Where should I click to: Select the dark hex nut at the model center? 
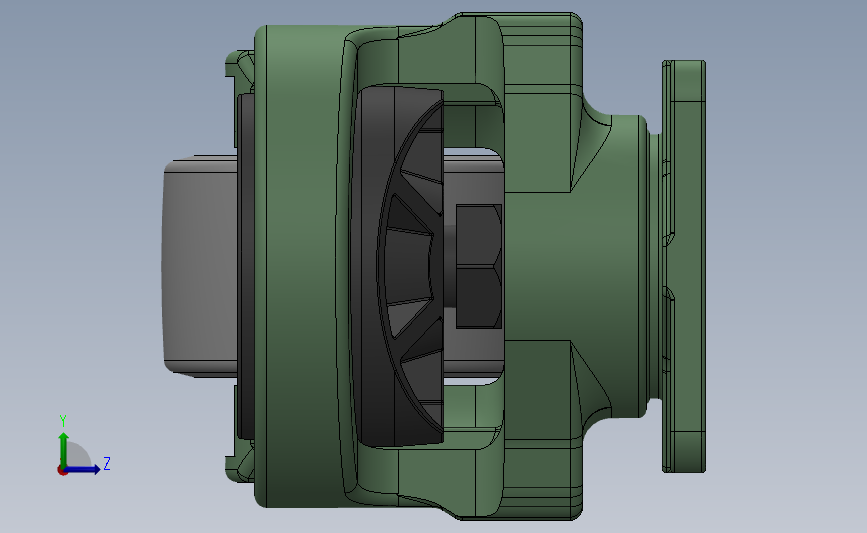tap(479, 266)
